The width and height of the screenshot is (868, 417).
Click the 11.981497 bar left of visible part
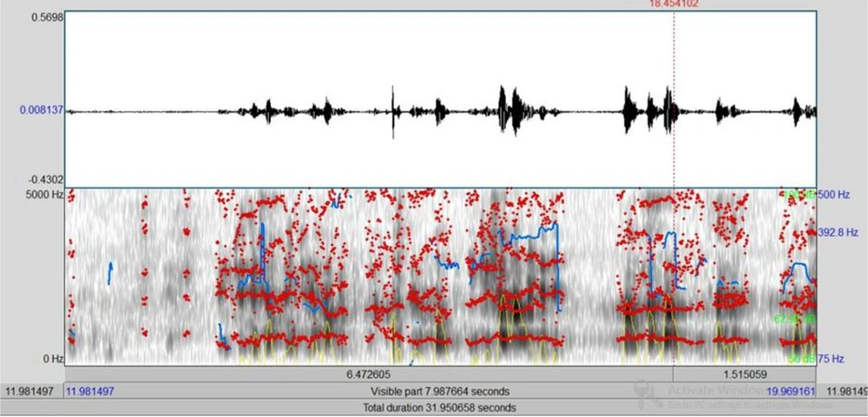[32, 391]
